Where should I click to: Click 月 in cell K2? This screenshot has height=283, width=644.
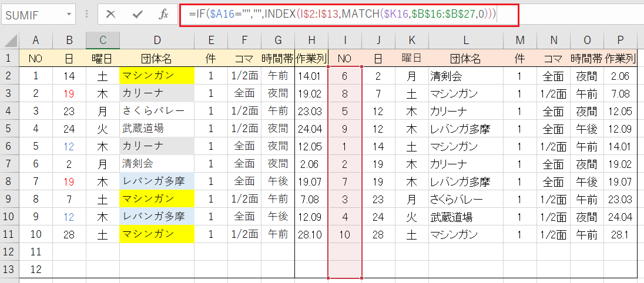(x=412, y=76)
